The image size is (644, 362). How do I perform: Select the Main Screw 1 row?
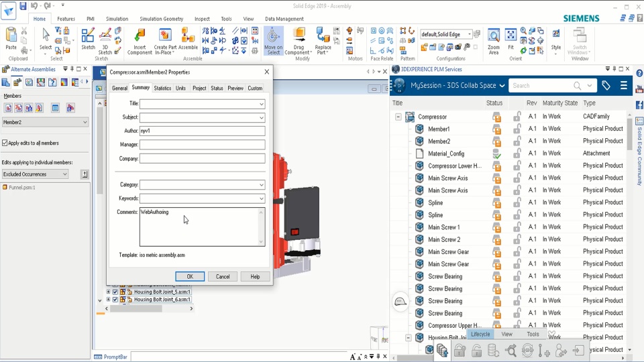pyautogui.click(x=443, y=227)
